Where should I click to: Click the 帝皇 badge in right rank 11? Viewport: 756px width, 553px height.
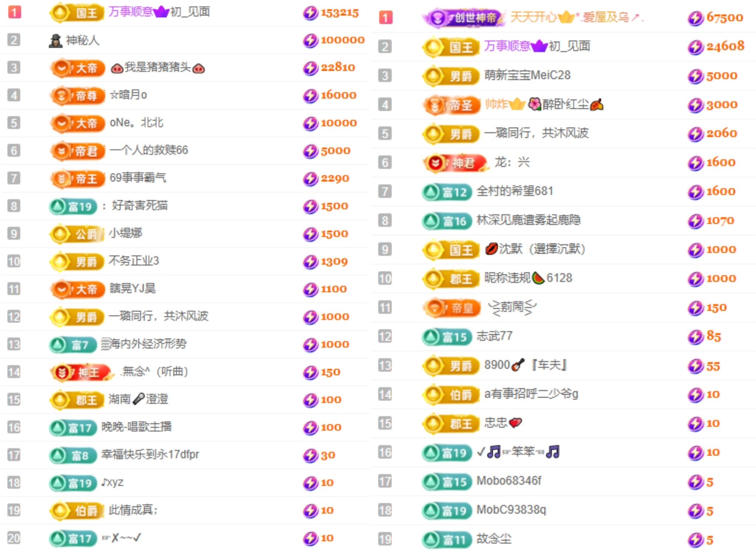pyautogui.click(x=451, y=308)
